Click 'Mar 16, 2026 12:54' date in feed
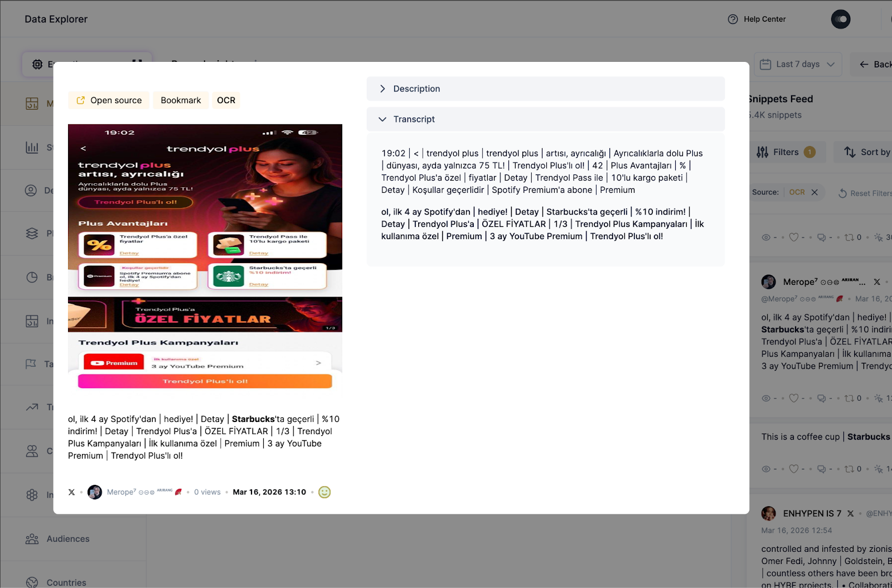The width and height of the screenshot is (892, 588). pyautogui.click(x=797, y=531)
